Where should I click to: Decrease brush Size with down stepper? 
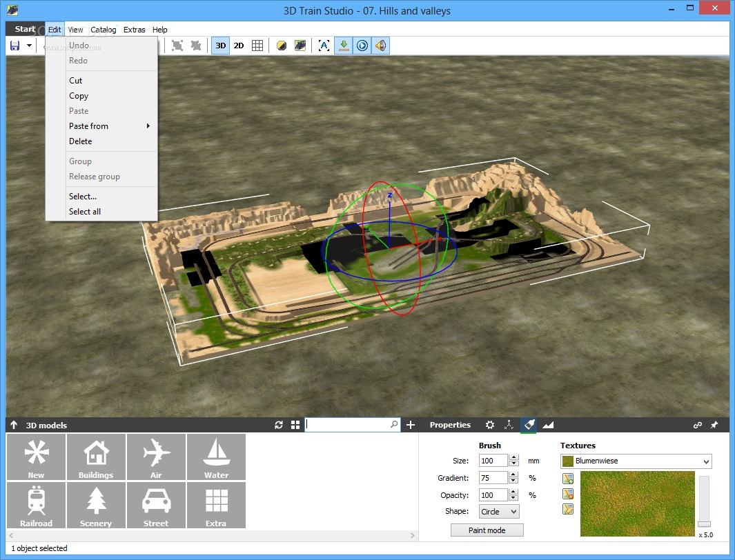point(513,464)
